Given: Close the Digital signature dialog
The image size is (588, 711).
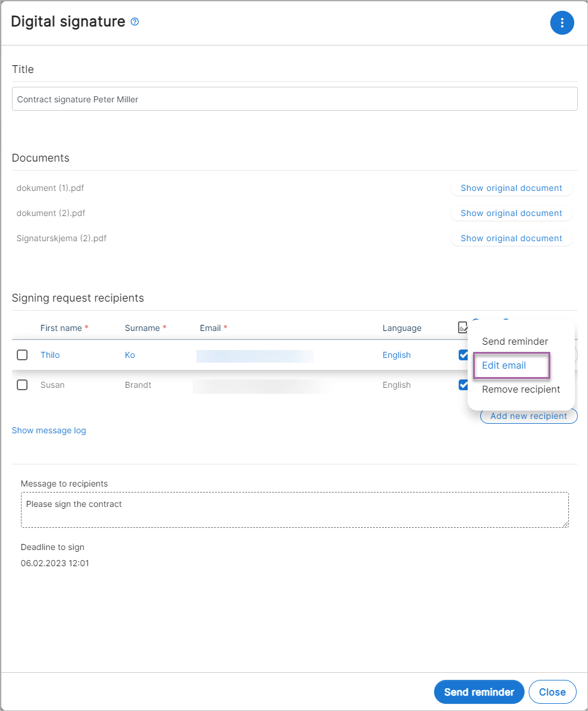Looking at the screenshot, I should tap(552, 692).
